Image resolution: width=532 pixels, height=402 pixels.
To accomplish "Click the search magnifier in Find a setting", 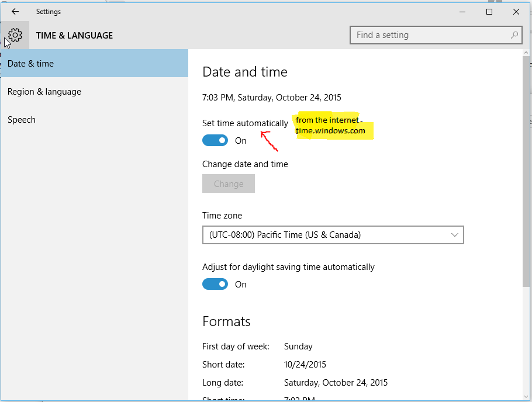I will 514,35.
